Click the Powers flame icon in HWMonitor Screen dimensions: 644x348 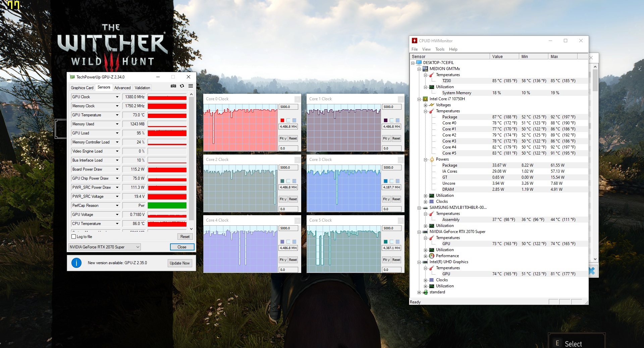point(432,159)
